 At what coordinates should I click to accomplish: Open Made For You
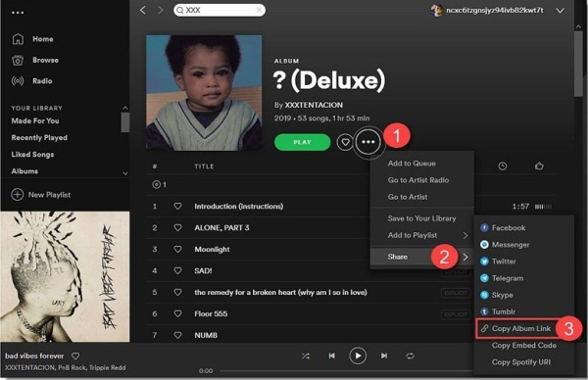tap(35, 120)
